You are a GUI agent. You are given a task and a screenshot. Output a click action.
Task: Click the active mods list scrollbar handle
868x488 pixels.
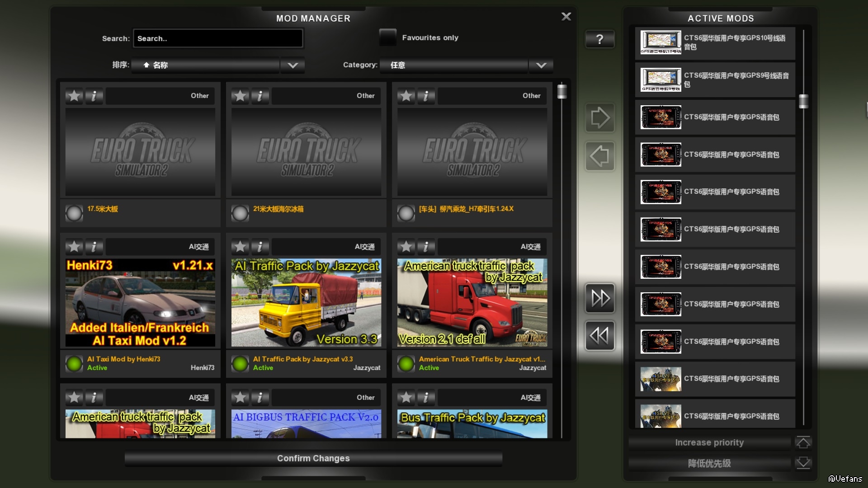pyautogui.click(x=803, y=101)
